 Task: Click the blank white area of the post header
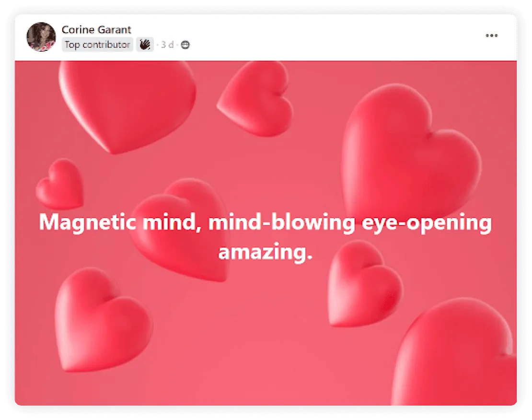pos(323,37)
